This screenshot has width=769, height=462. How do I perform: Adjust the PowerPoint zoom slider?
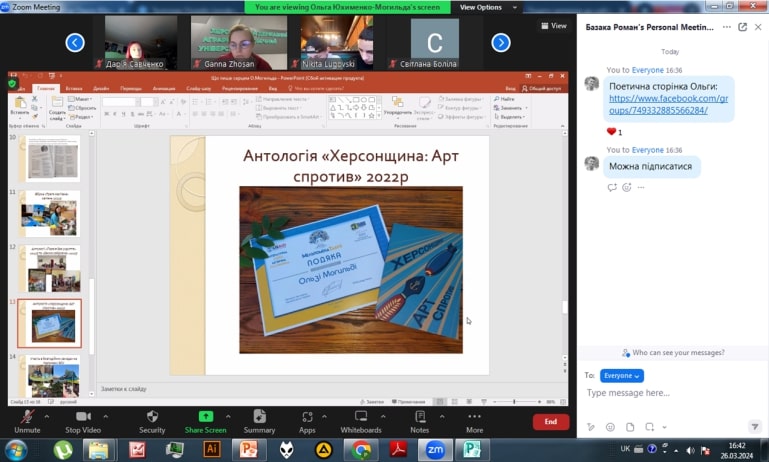click(514, 402)
